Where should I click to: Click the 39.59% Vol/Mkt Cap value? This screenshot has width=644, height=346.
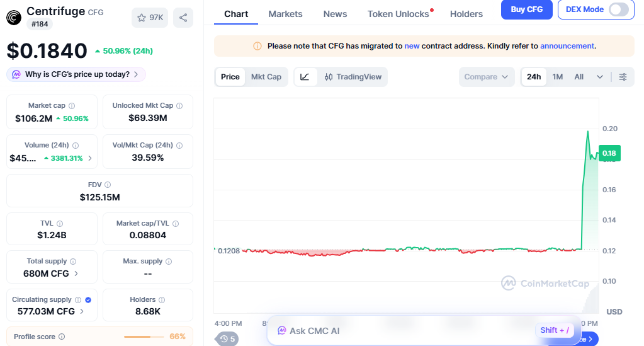click(148, 158)
